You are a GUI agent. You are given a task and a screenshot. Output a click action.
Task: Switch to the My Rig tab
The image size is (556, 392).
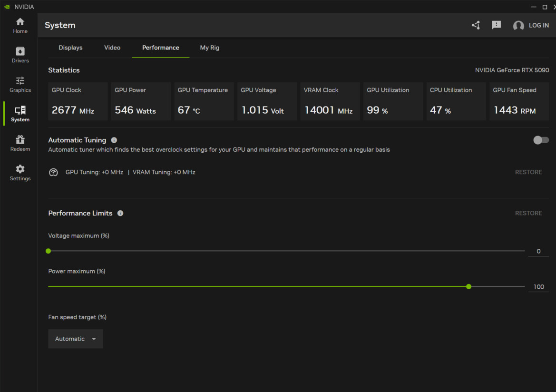click(x=210, y=48)
